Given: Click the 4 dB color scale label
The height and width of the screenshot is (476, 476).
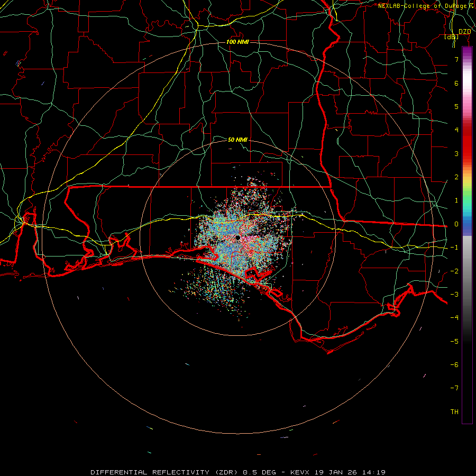Looking at the screenshot, I should [x=456, y=130].
